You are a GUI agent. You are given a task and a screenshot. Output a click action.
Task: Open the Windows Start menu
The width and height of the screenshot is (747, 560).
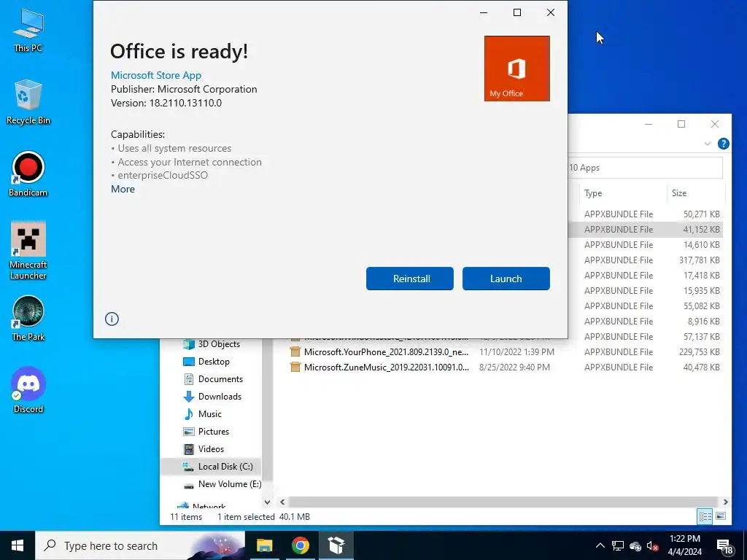coord(18,545)
